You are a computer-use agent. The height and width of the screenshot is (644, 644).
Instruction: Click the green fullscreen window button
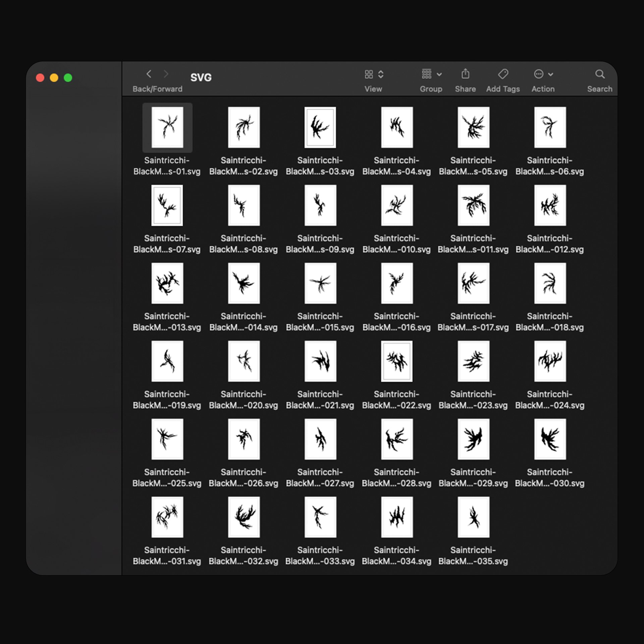68,78
